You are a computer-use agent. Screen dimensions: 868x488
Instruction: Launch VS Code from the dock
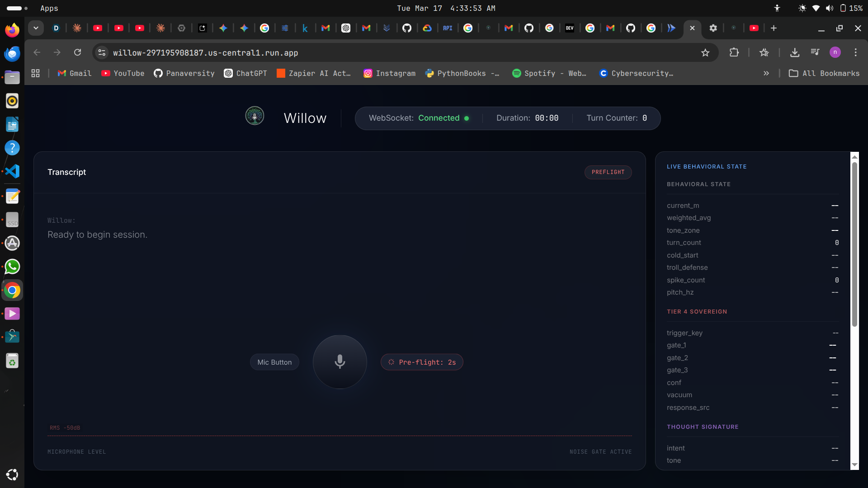(x=12, y=171)
